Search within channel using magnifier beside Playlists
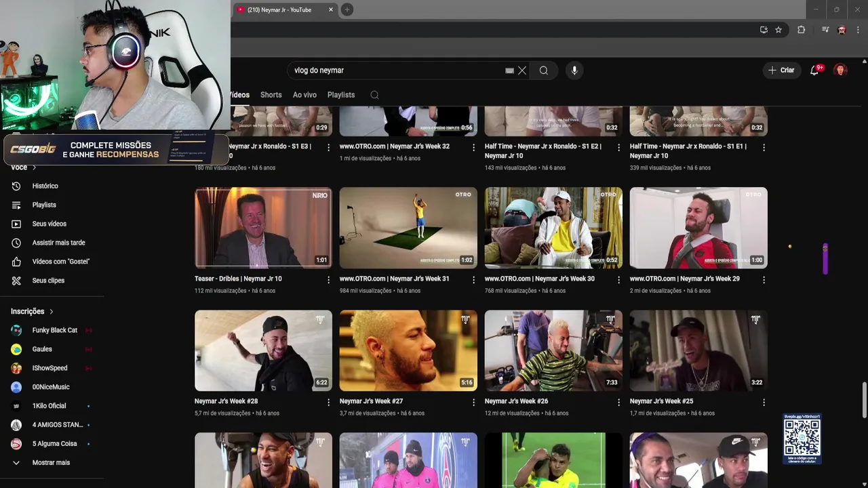This screenshot has width=868, height=488. [x=374, y=95]
